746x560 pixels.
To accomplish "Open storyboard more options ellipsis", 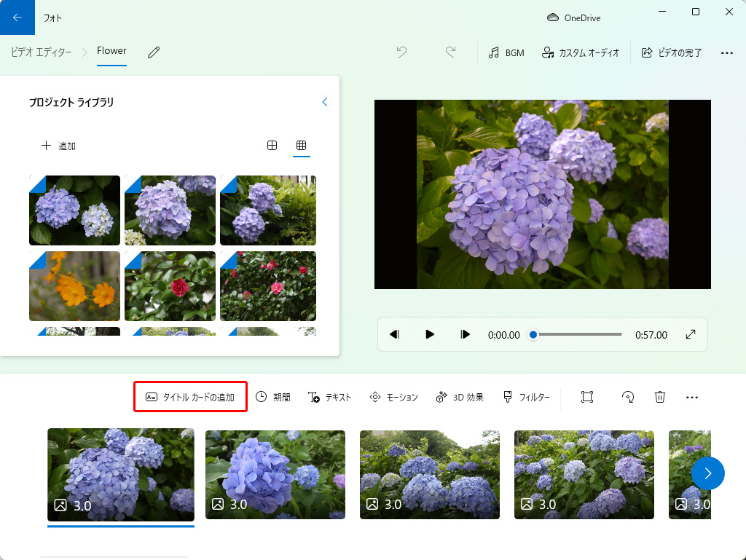I will pyautogui.click(x=692, y=397).
